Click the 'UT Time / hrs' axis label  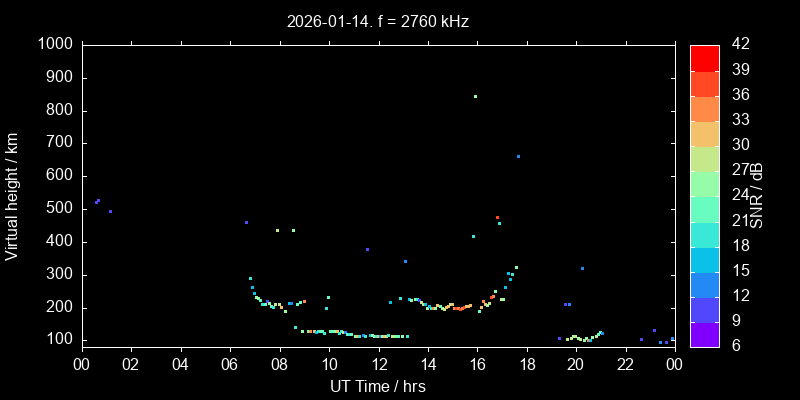click(377, 386)
